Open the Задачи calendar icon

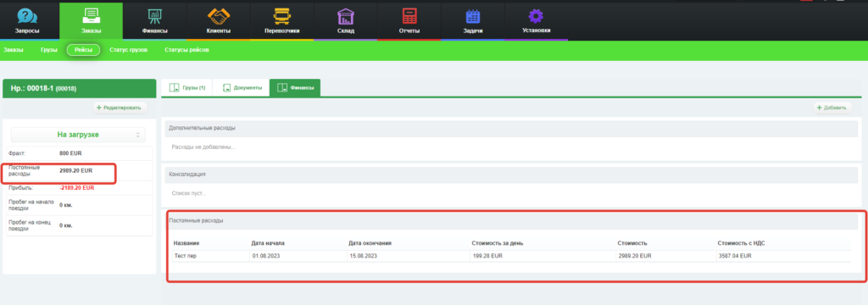473,16
